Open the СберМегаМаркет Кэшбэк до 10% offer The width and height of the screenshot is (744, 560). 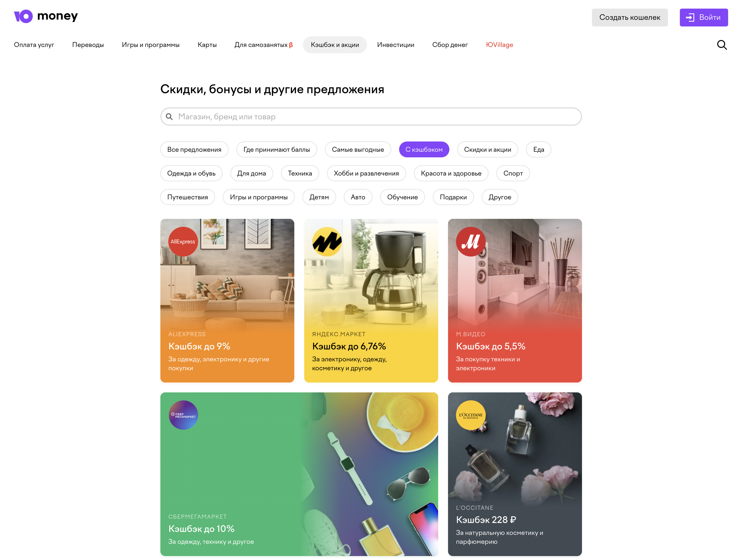(x=299, y=474)
